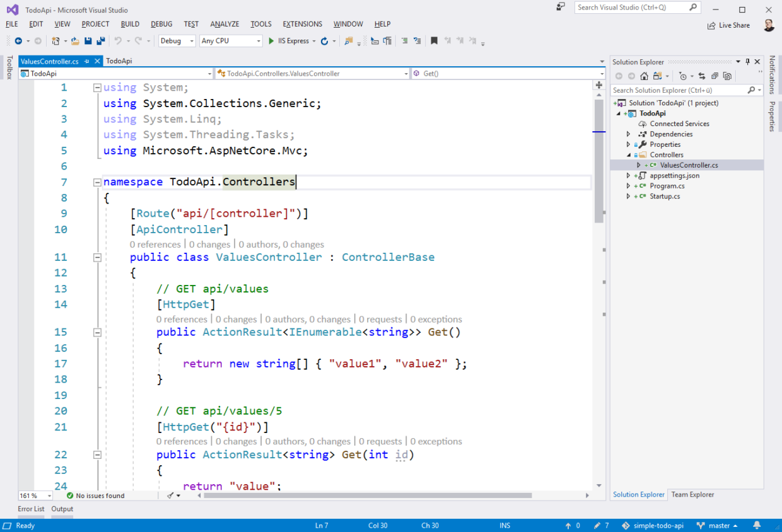Collapse the Controllers folder

pyautogui.click(x=628, y=154)
